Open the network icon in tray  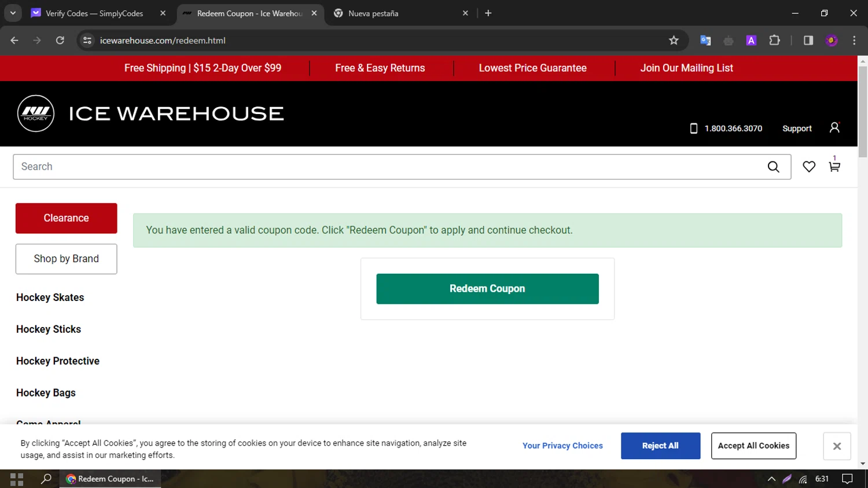click(803, 479)
